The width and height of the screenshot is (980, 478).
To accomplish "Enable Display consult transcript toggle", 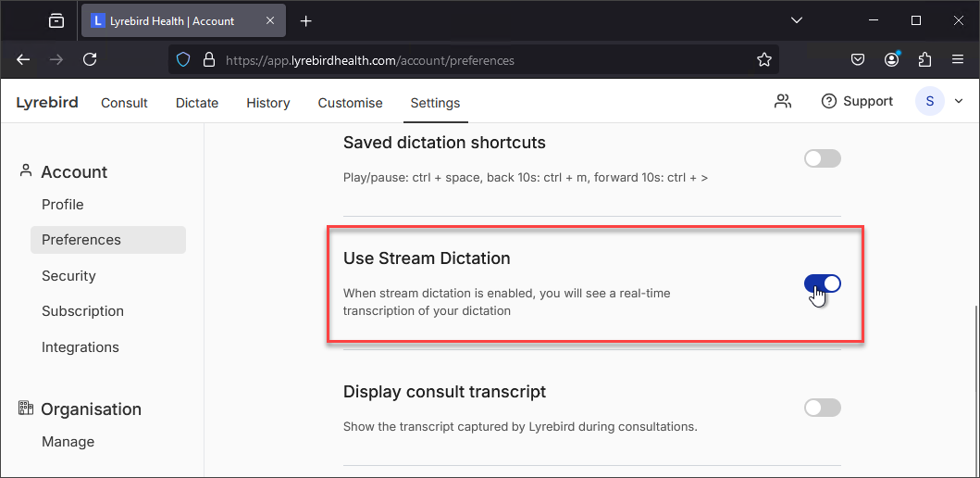I will [823, 408].
